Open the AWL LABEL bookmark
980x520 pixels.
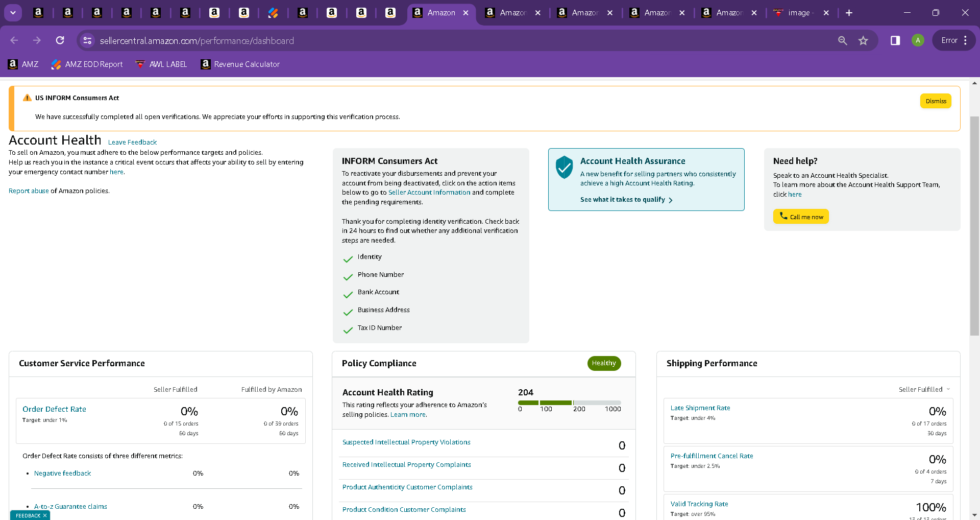(x=161, y=64)
